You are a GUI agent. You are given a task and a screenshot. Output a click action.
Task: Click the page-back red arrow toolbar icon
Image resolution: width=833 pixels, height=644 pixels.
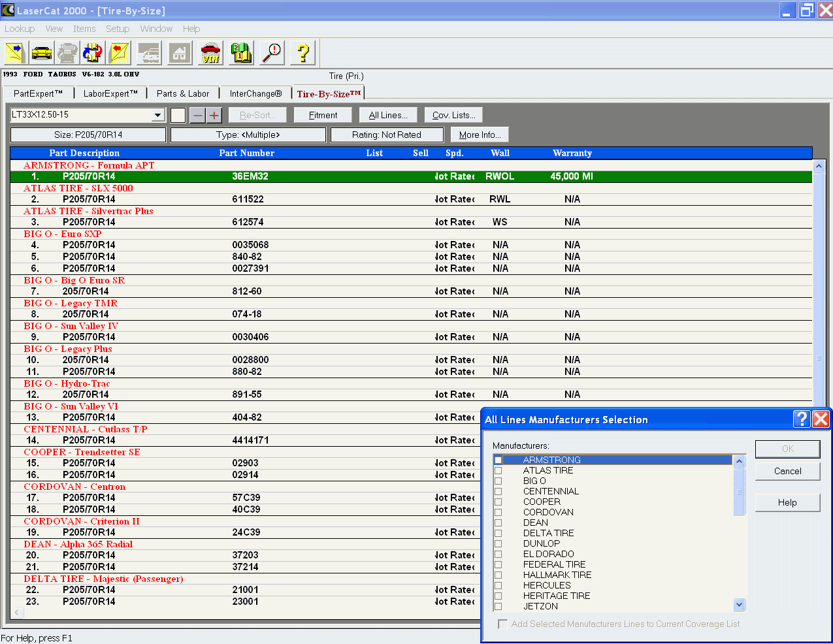click(119, 53)
